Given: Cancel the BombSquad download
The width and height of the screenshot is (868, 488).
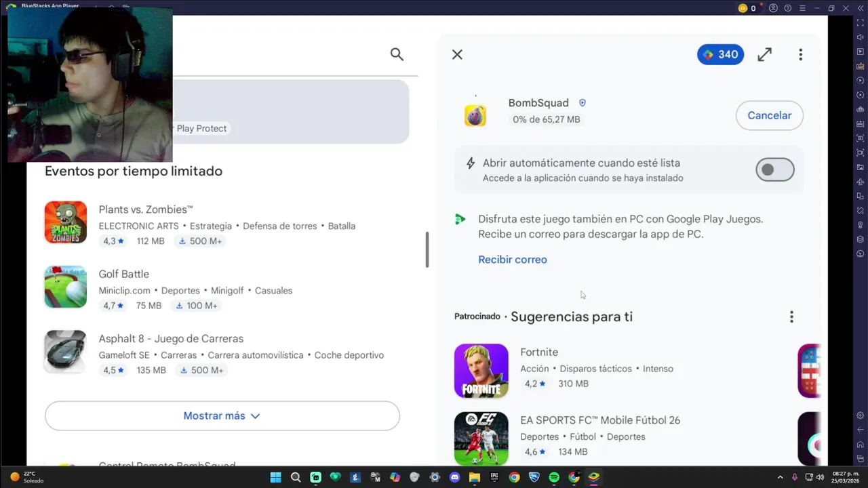Looking at the screenshot, I should (x=769, y=115).
